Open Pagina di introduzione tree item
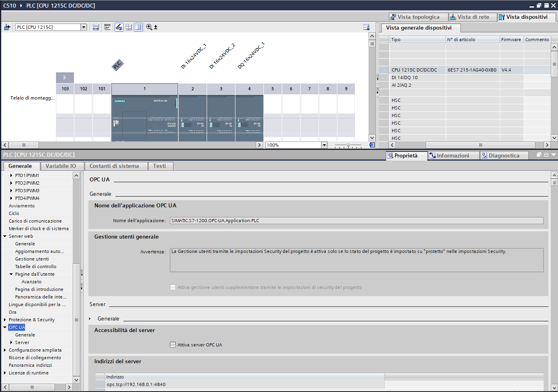 point(39,289)
